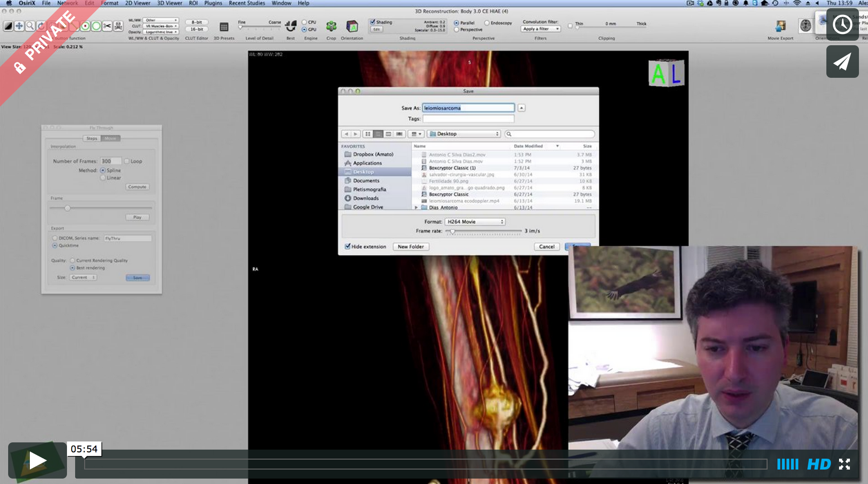This screenshot has height=484, width=868.
Task: Click the Tags input field
Action: point(468,119)
